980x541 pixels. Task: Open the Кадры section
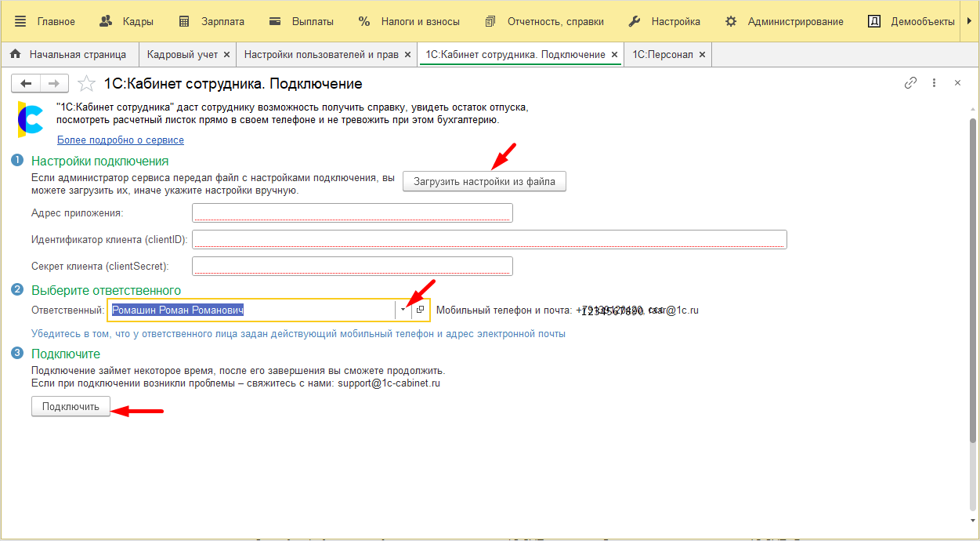pyautogui.click(x=127, y=21)
